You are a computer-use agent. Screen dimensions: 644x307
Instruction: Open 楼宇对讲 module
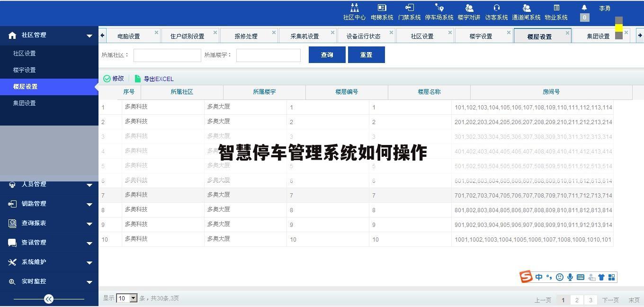click(x=469, y=12)
